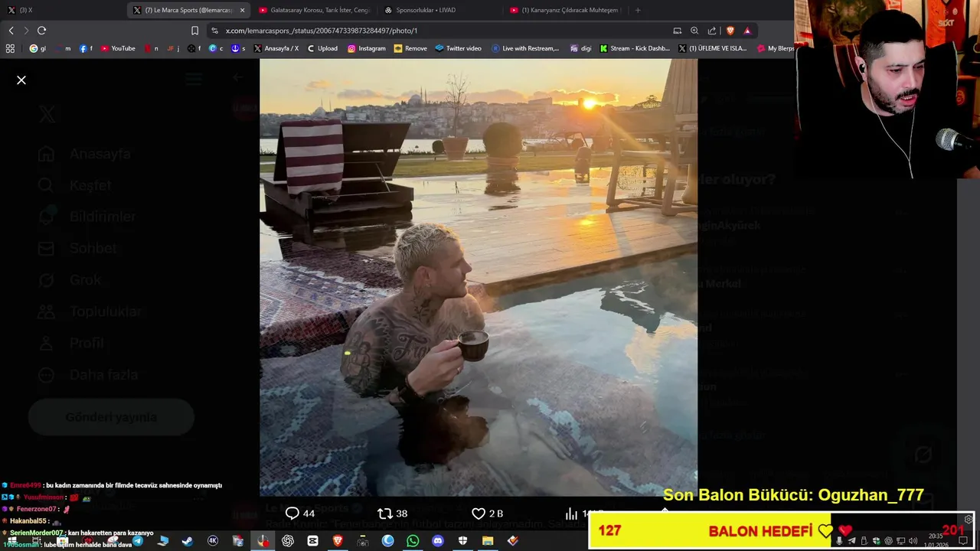Click the outlined heart on BALON HEDEFİ bar
Screen dimensions: 980x551
click(x=825, y=530)
